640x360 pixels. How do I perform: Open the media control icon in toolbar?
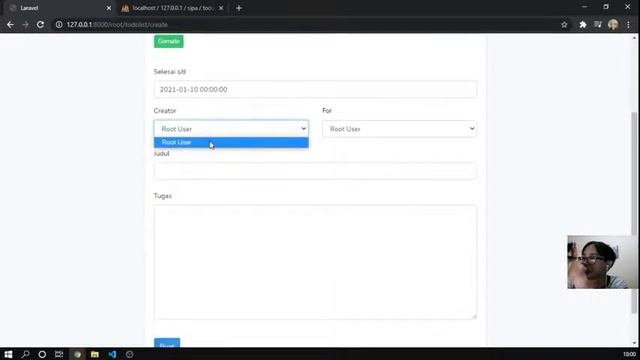click(598, 24)
